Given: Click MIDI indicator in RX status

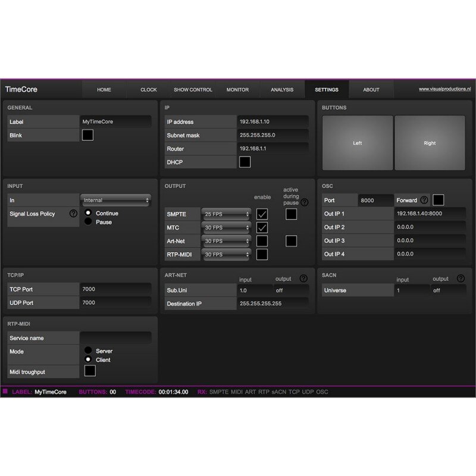Looking at the screenshot, I should coord(236,392).
